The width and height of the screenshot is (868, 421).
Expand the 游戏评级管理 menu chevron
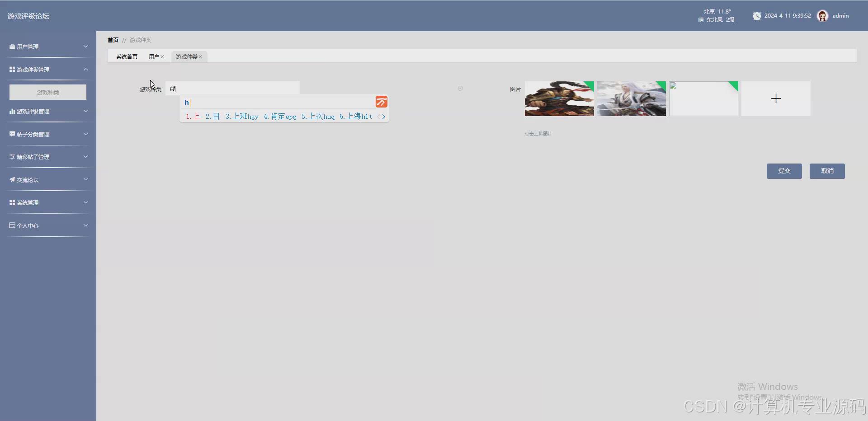click(85, 111)
